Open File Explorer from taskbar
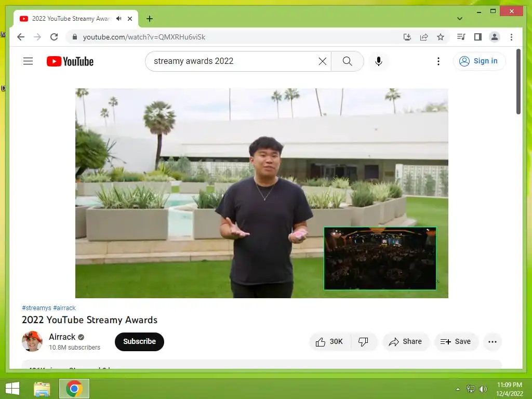Screen dimensions: 532x399 (42, 389)
